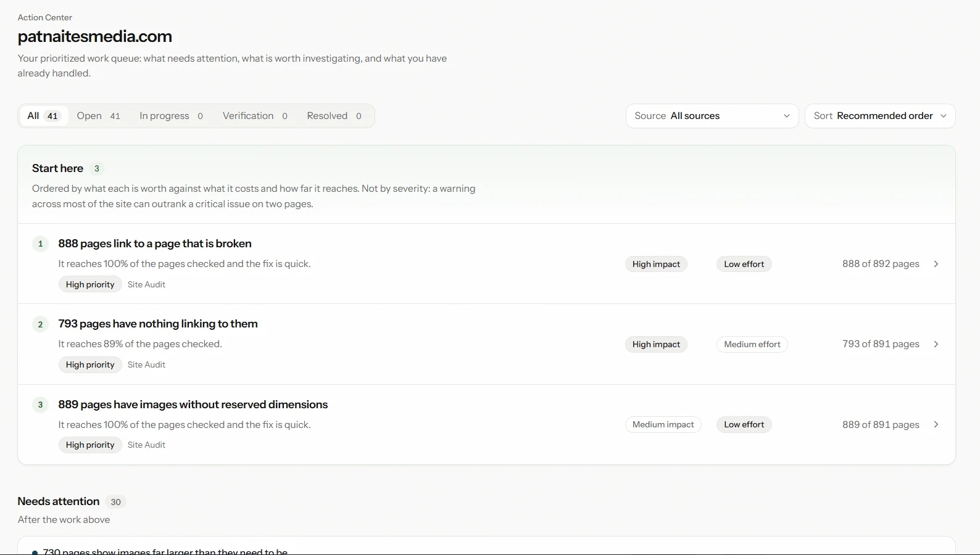This screenshot has width=980, height=555.
Task: Click the Start here section heading
Action: 57,168
